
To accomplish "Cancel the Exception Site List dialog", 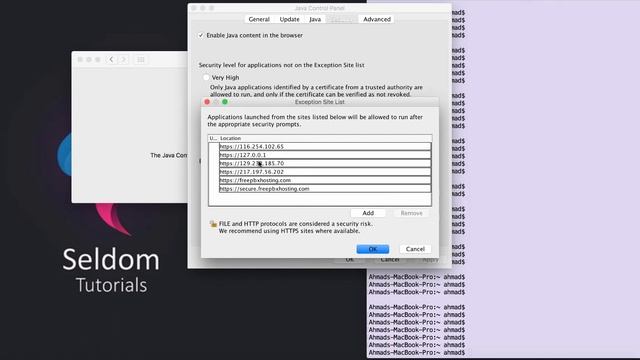I will (x=415, y=249).
